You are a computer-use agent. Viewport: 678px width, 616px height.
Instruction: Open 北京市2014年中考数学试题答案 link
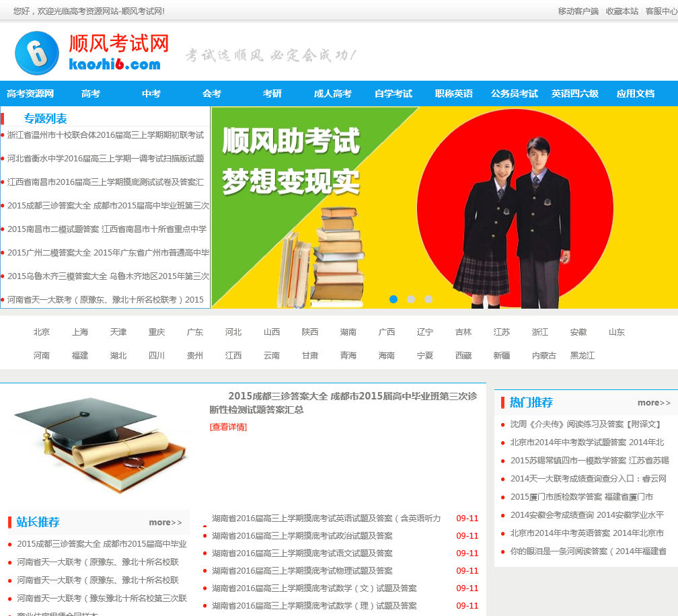pos(587,442)
